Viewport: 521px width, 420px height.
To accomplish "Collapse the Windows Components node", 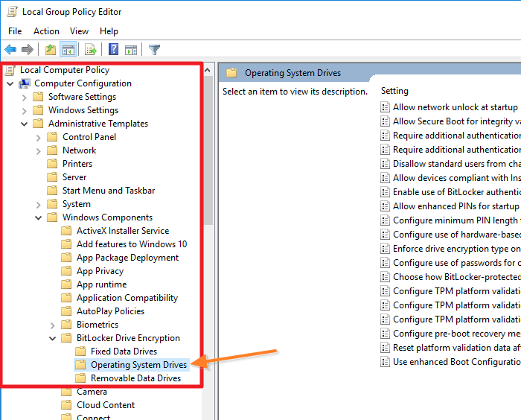I will (x=39, y=217).
